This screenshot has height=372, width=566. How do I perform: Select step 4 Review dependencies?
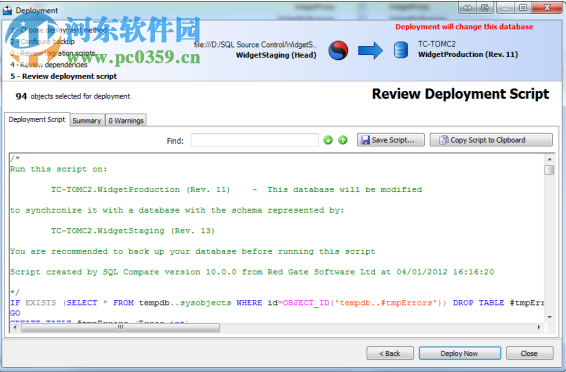(x=49, y=65)
